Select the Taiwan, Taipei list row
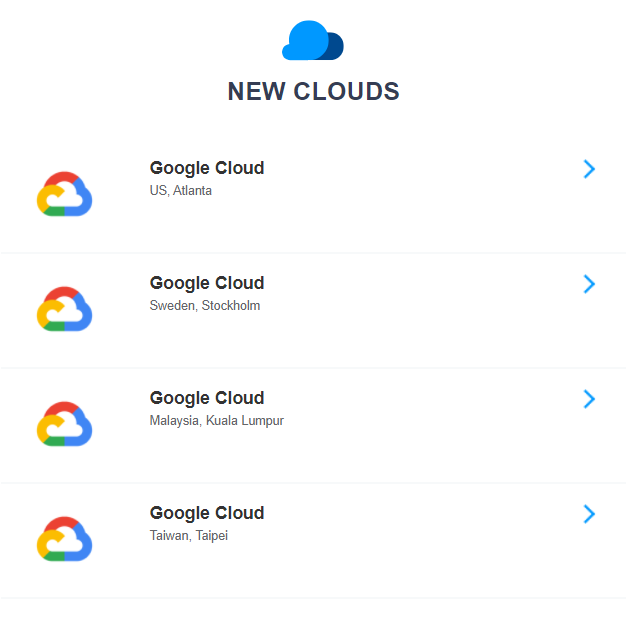Screen dimensions: 631x620 pyautogui.click(x=313, y=540)
